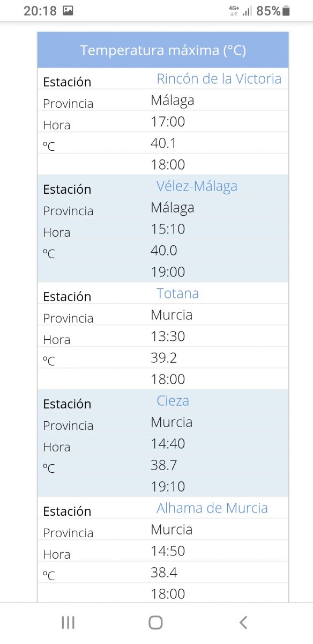Tap the battery icon in status bar
This screenshot has width=313, height=644.
pyautogui.click(x=286, y=11)
